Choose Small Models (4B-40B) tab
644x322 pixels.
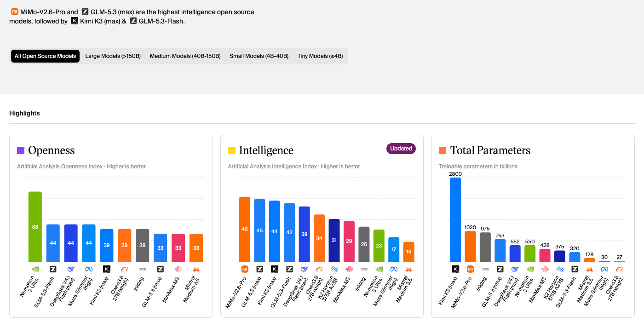tap(259, 56)
